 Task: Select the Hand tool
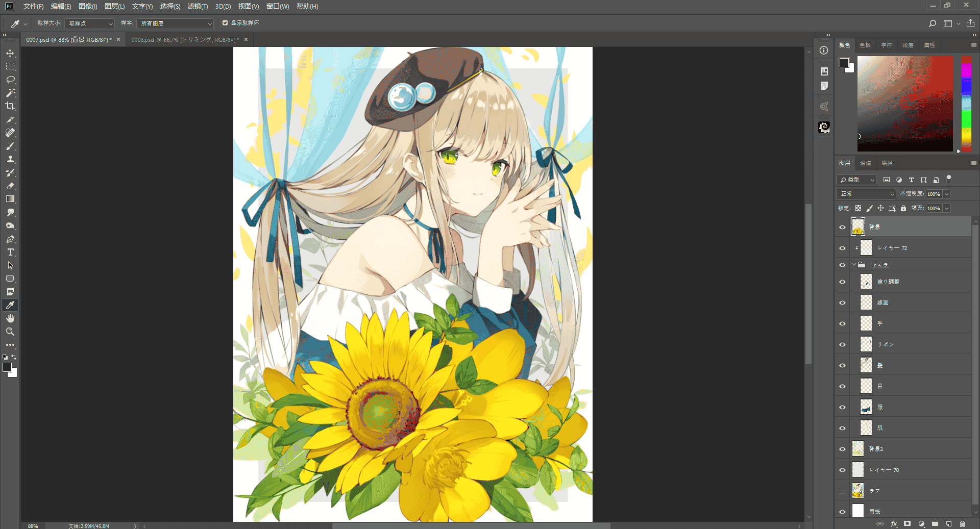tap(10, 318)
